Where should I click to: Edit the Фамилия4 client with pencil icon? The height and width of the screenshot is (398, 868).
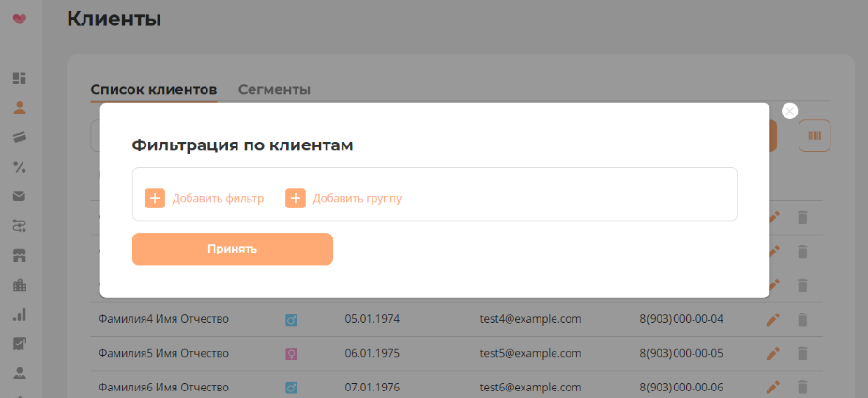tap(773, 319)
